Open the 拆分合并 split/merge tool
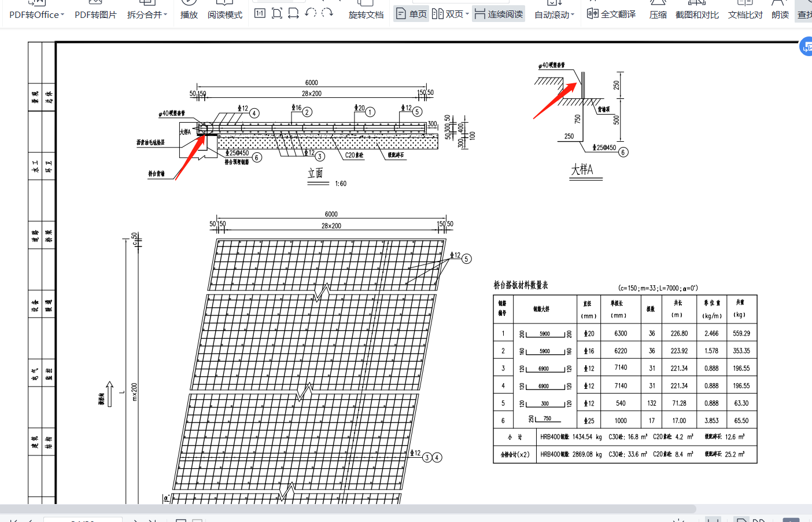 point(144,14)
